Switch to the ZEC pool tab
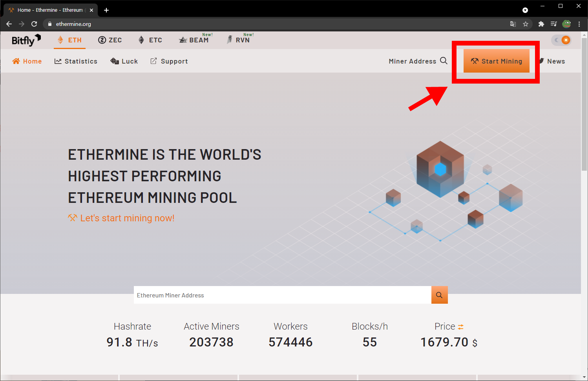This screenshot has height=381, width=588. (110, 40)
